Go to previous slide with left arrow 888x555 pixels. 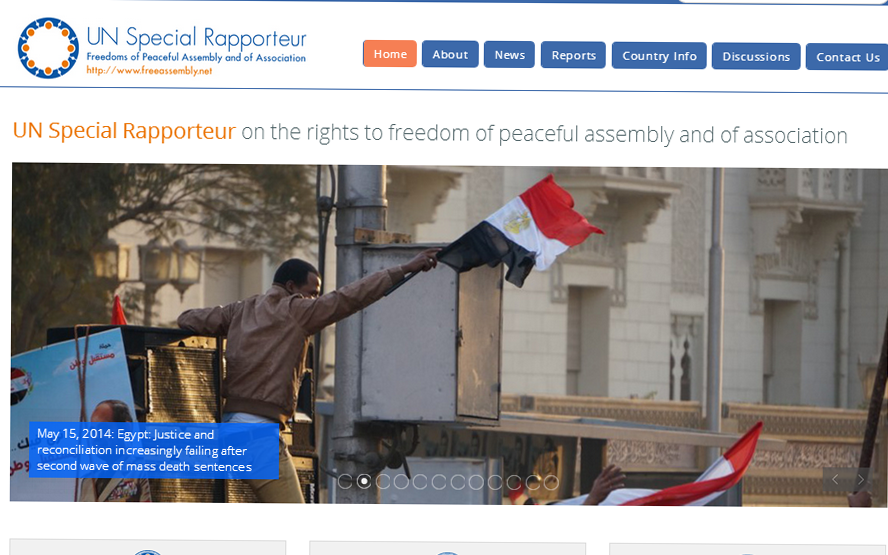pos(835,479)
